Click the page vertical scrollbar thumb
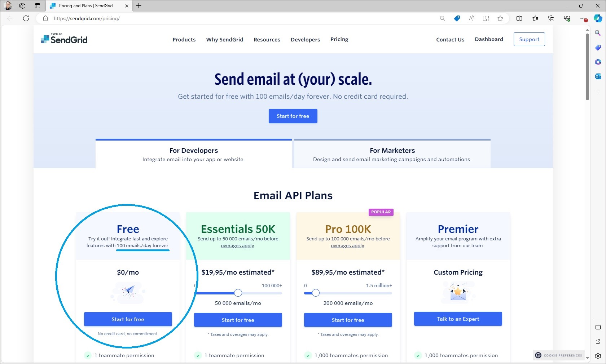 587,67
